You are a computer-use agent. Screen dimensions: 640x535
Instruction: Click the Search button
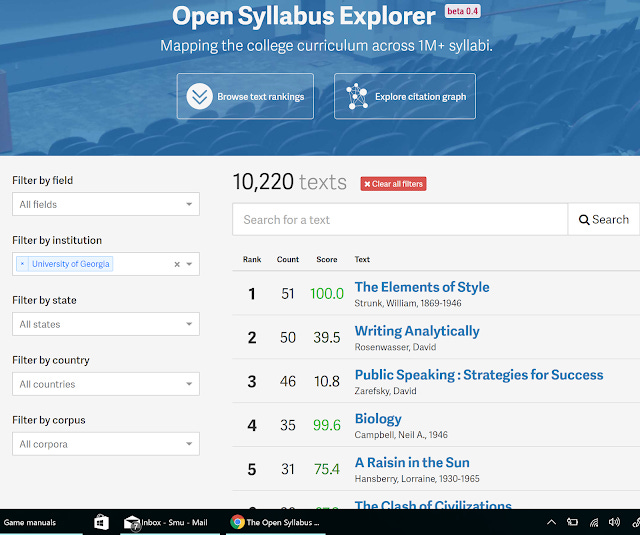(604, 220)
